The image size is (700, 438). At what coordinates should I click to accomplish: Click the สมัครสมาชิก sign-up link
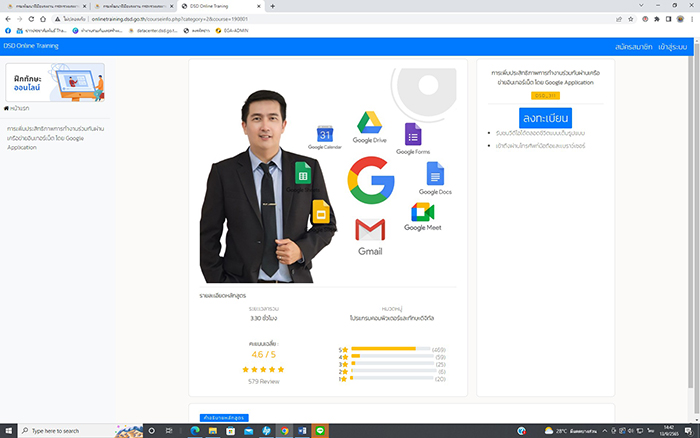633,47
